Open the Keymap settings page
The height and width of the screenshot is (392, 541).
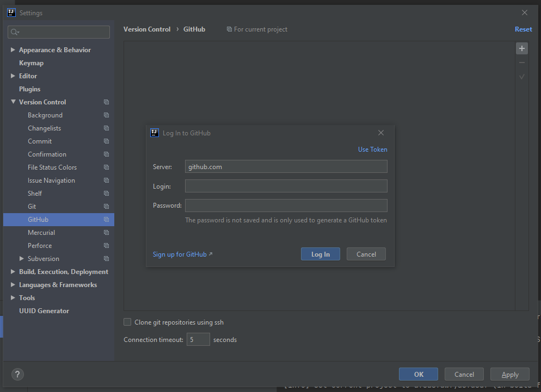32,63
